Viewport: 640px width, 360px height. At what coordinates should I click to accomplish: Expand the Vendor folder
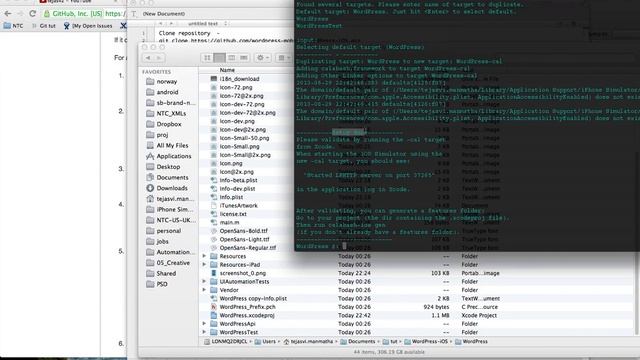tap(204, 290)
